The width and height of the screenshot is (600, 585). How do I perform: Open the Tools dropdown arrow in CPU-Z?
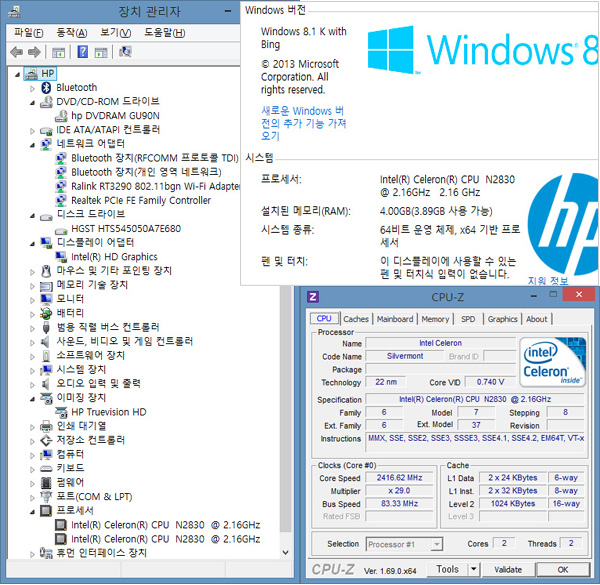pos(474,570)
